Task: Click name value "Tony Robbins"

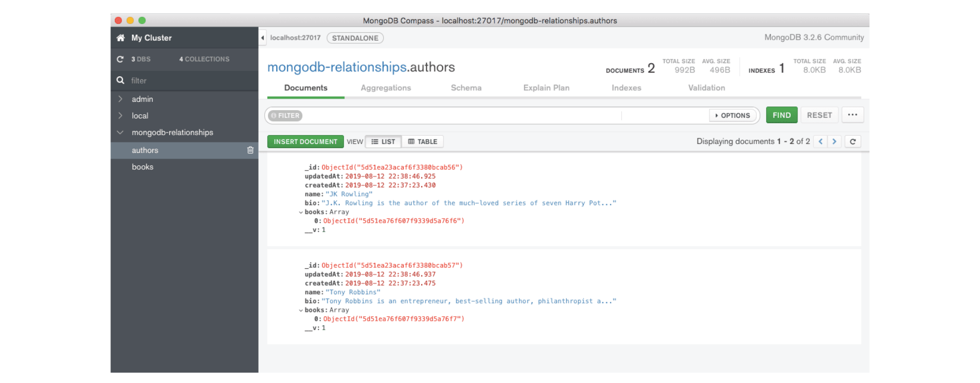Action: click(353, 292)
